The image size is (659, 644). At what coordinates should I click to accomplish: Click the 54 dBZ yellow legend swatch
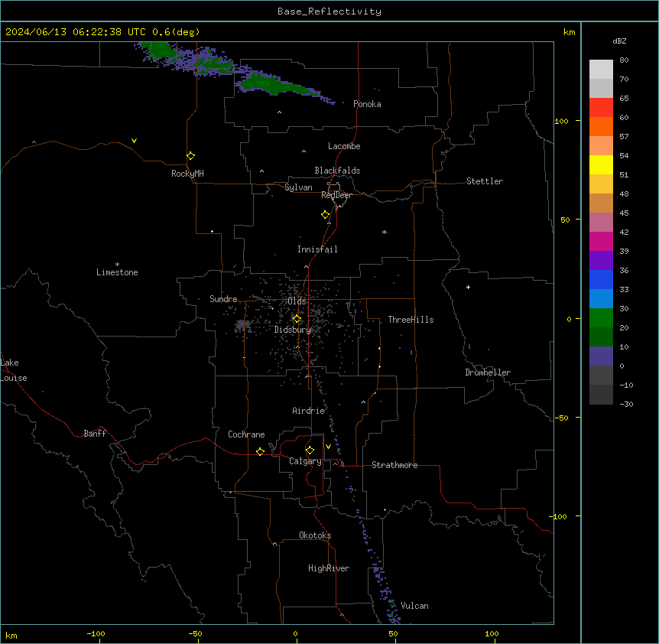click(x=601, y=164)
